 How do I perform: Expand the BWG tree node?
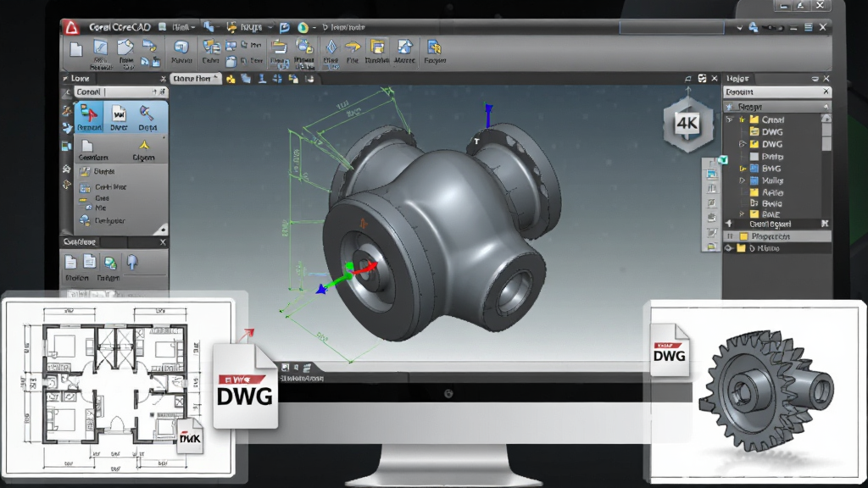(743, 169)
